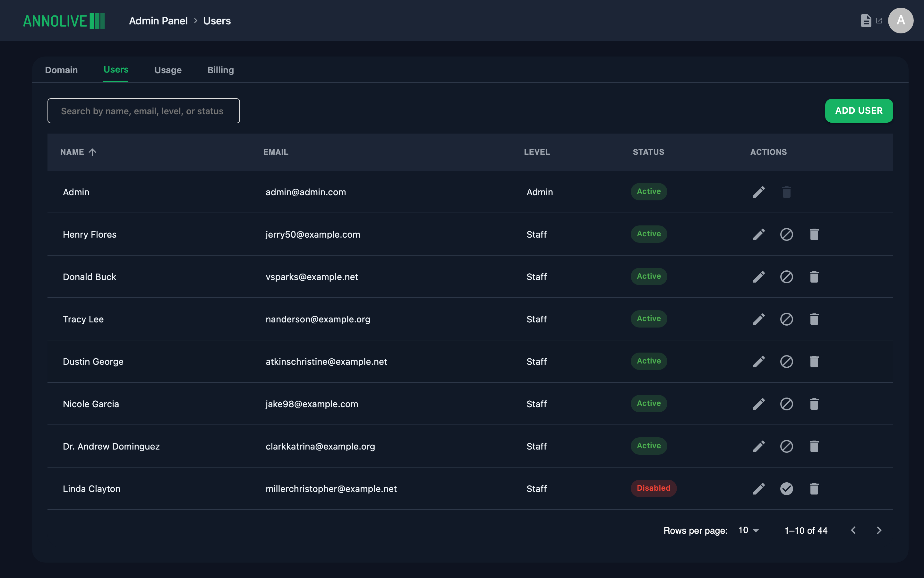
Task: Edit the Admin user
Action: point(759,192)
